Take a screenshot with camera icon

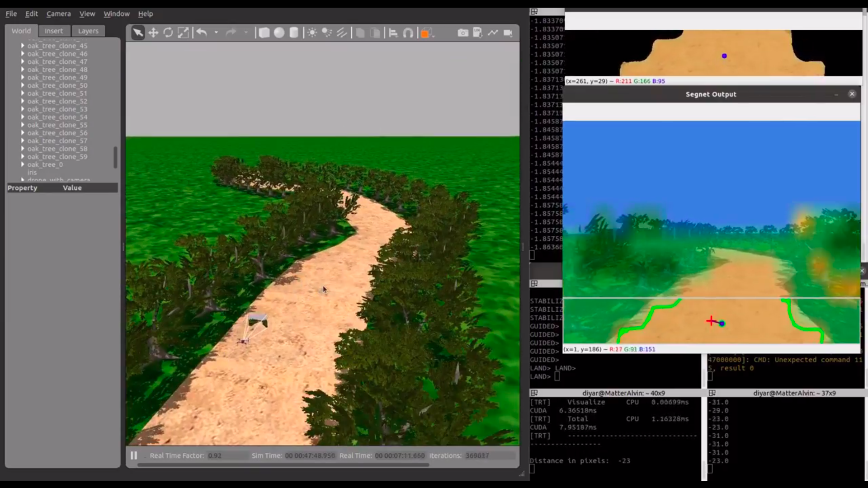pos(462,33)
